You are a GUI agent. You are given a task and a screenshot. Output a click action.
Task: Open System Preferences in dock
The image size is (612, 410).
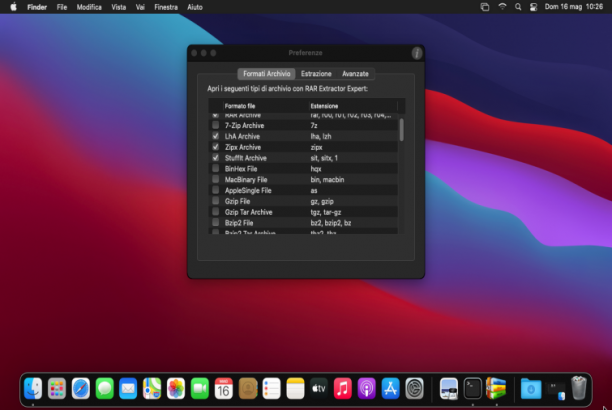(414, 389)
